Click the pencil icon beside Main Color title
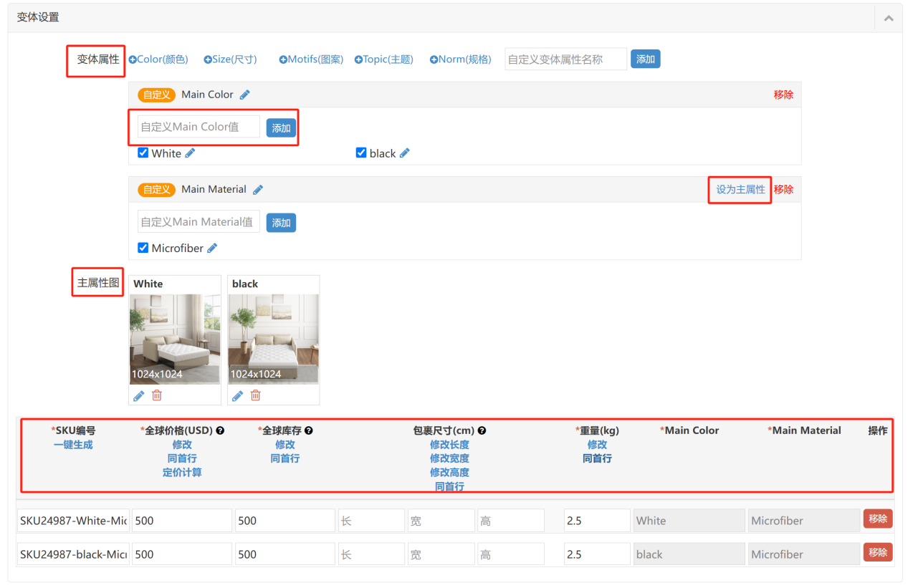Screen dimensions: 908x588 point(245,95)
